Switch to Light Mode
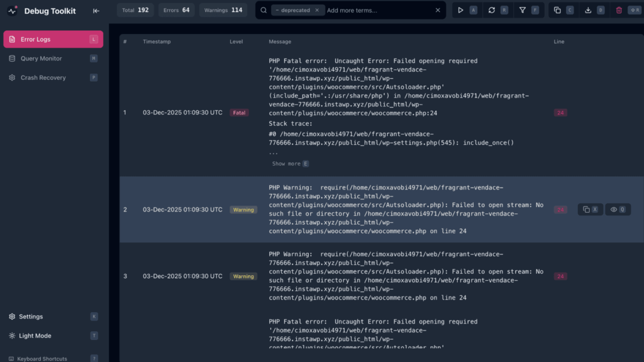The width and height of the screenshot is (644, 362). pyautogui.click(x=53, y=336)
